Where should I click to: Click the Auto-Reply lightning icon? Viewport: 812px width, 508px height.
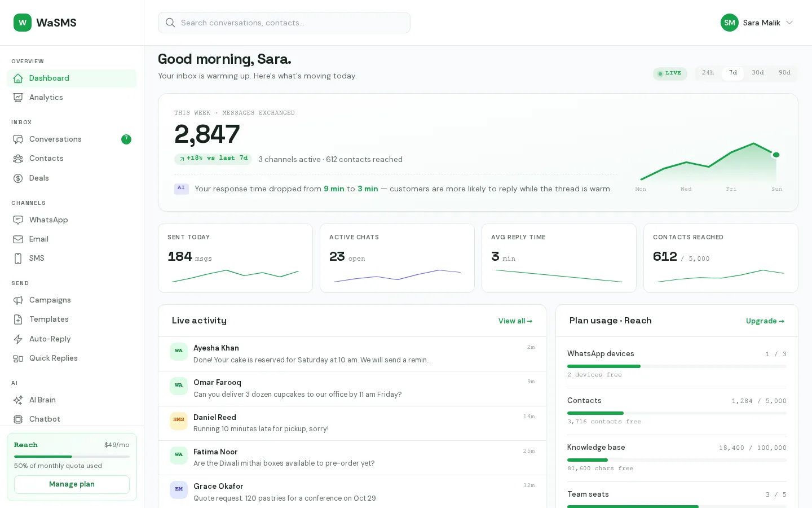(18, 339)
